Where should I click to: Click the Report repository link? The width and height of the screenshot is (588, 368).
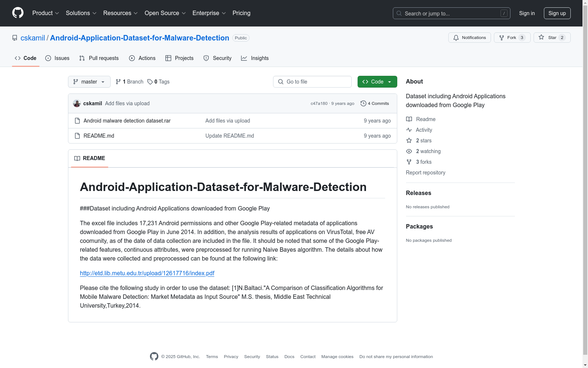426,173
